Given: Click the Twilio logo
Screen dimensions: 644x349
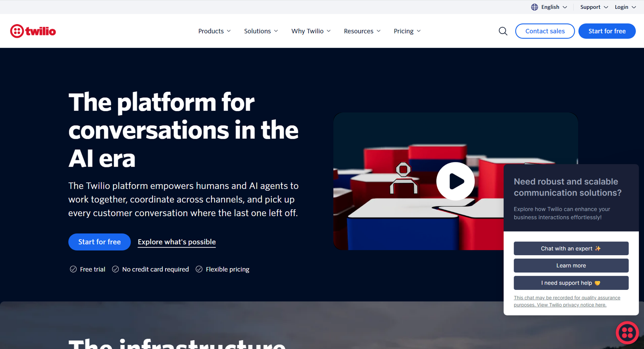Looking at the screenshot, I should coord(33,31).
